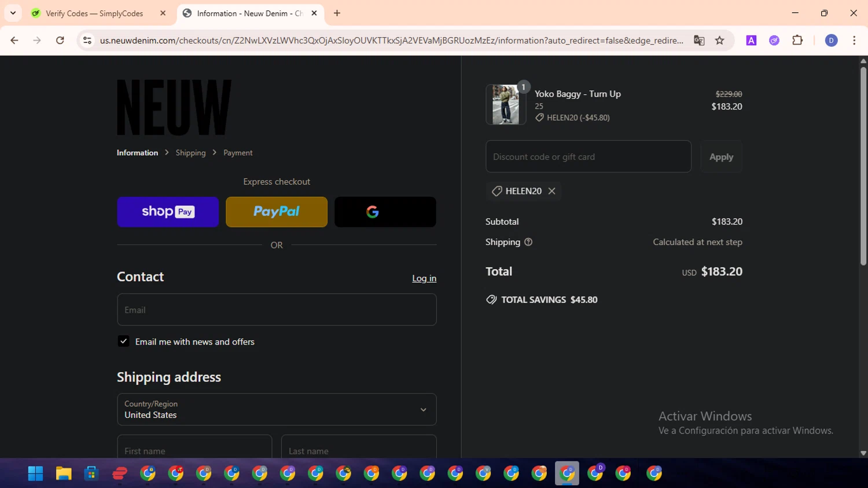Click the TOTAL SAVINGS $45.80 text
The height and width of the screenshot is (488, 868).
click(549, 300)
